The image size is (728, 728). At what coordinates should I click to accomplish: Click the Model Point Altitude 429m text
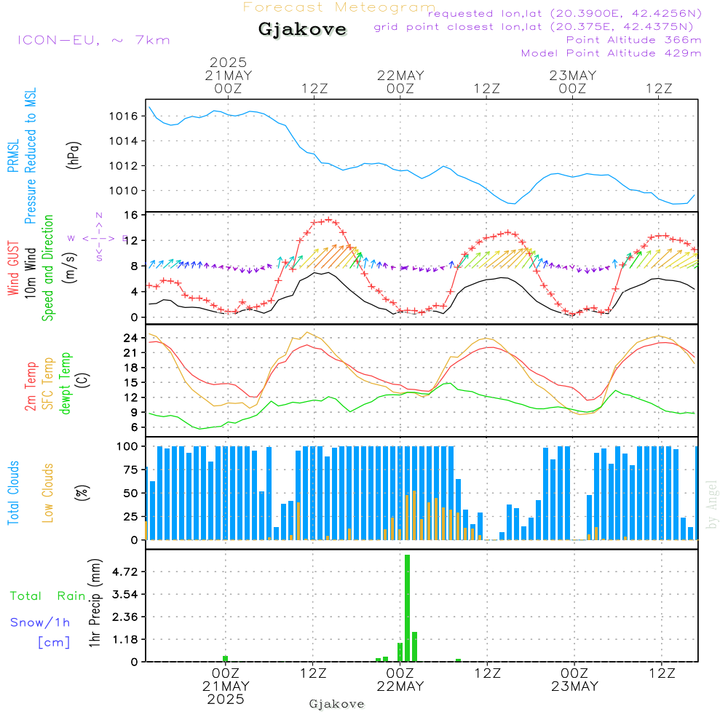coord(611,53)
